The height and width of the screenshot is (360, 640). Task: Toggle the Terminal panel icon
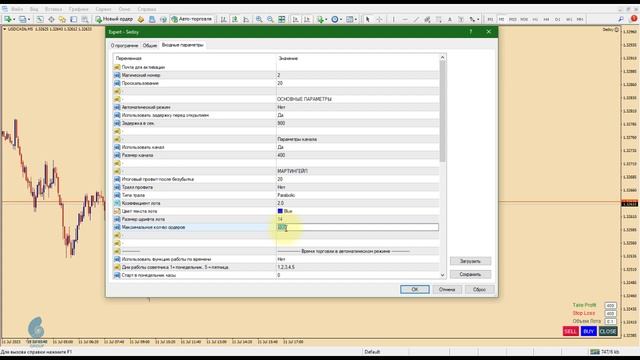pyautogui.click(x=73, y=19)
